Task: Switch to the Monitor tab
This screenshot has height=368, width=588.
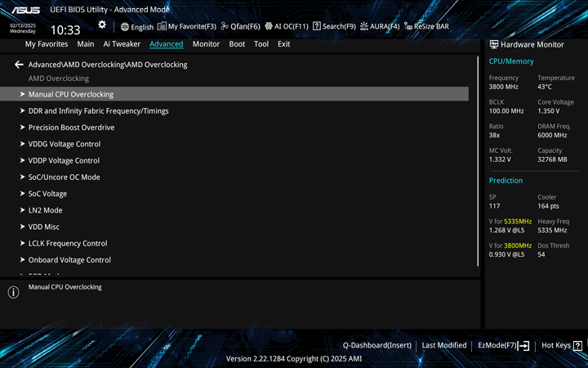Action: point(206,44)
